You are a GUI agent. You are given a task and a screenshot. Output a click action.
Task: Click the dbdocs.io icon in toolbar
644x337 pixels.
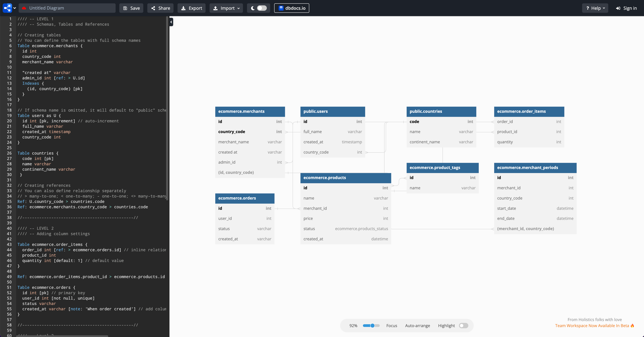click(x=281, y=8)
